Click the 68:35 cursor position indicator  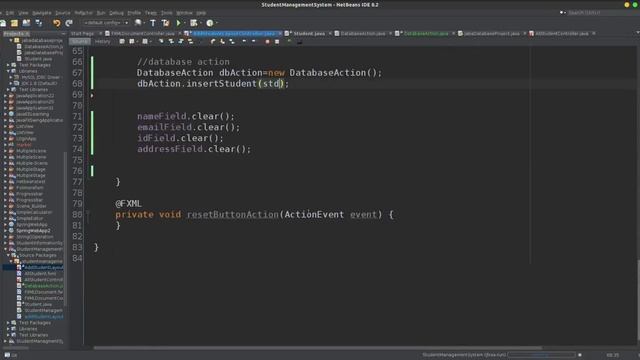(x=613, y=355)
